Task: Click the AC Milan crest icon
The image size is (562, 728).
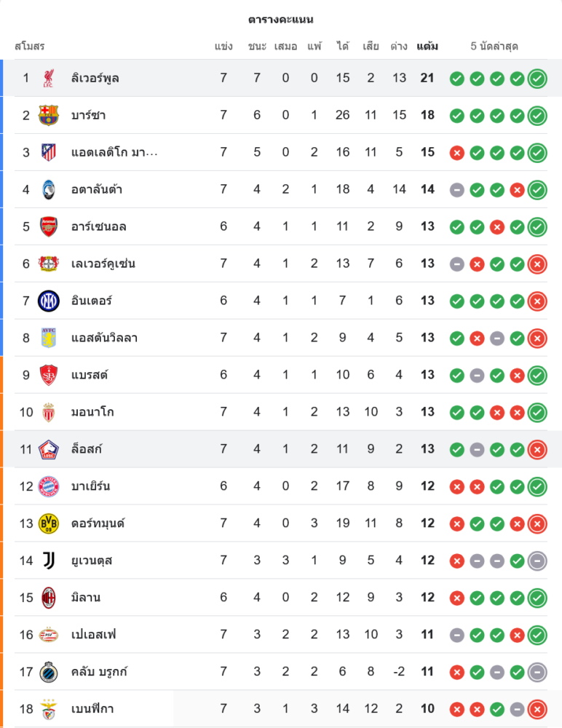Action: coord(49,598)
